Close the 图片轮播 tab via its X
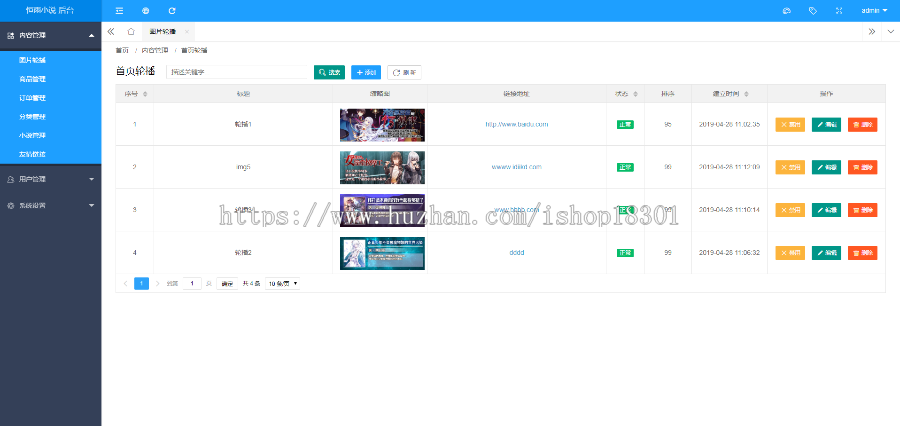 [x=187, y=32]
